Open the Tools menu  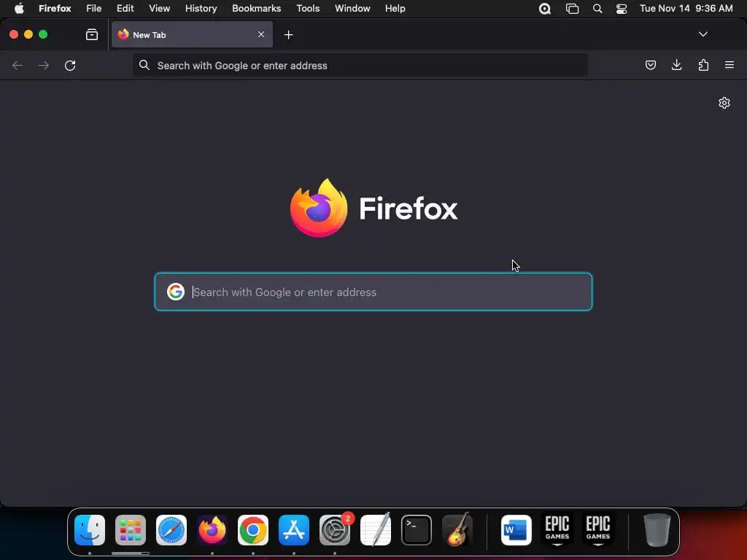(x=308, y=9)
